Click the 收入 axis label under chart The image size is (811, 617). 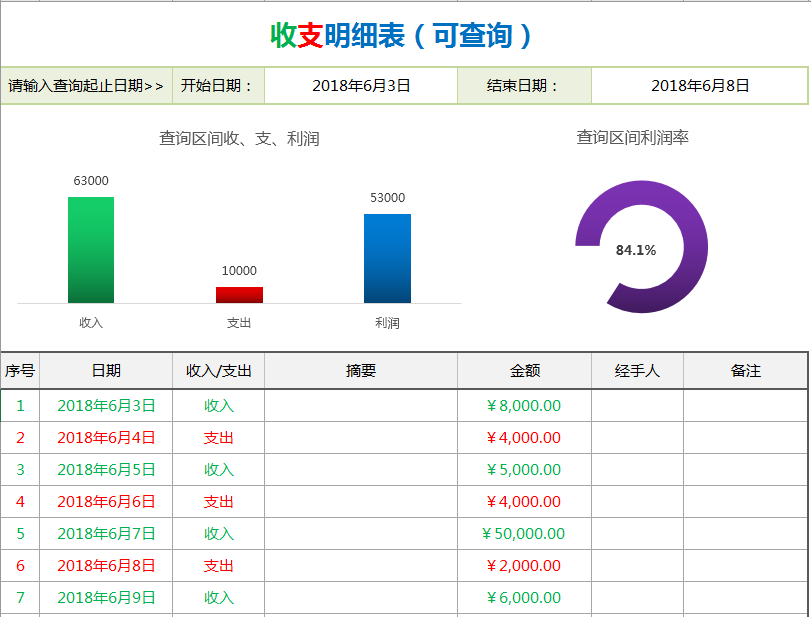click(x=91, y=323)
